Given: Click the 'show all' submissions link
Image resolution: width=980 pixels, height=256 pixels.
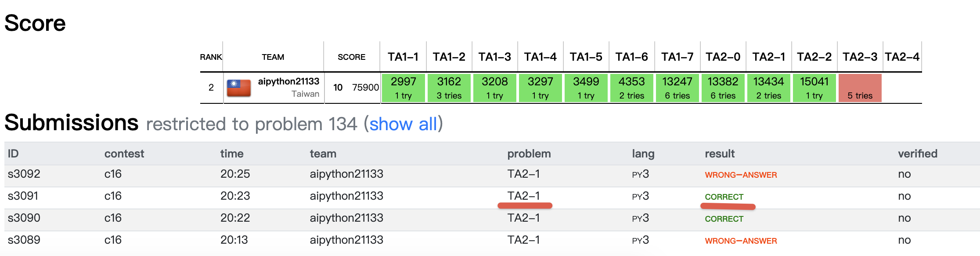Looking at the screenshot, I should click(x=403, y=124).
